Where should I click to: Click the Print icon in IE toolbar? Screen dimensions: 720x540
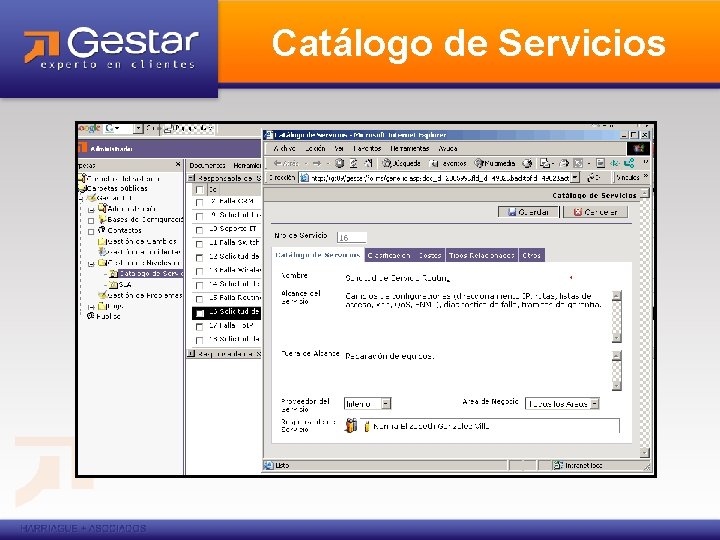[564, 163]
